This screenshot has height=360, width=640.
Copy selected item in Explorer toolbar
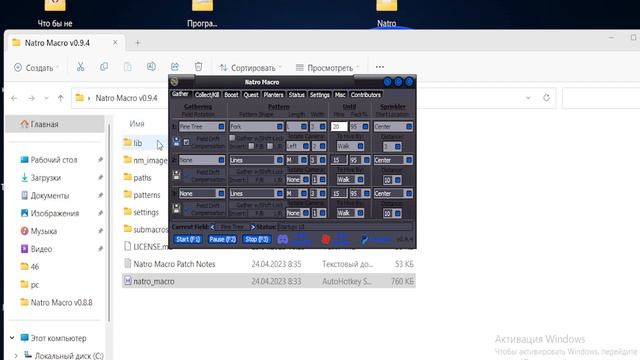[104, 67]
